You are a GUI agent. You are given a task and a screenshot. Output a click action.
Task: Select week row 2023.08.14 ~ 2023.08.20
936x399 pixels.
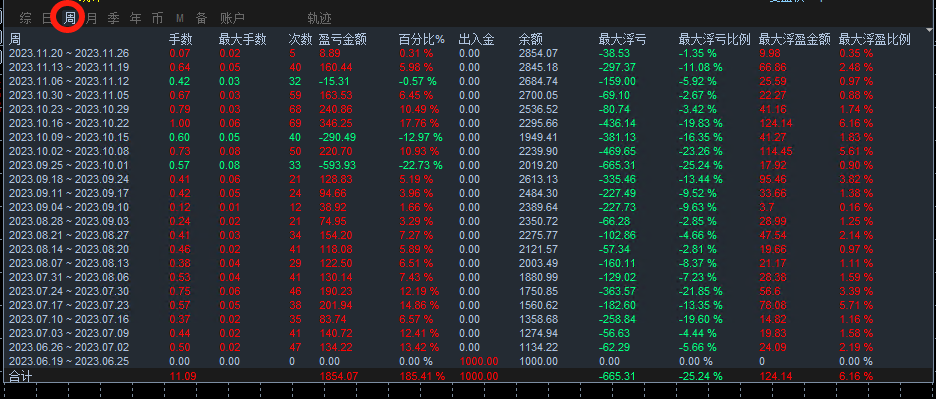tap(468, 249)
